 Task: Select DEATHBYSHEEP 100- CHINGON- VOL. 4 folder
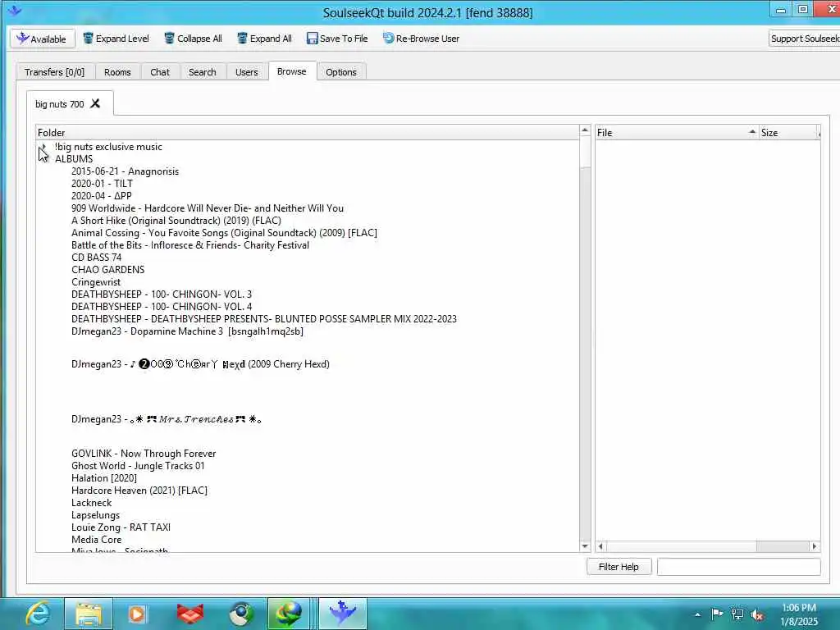click(x=162, y=307)
